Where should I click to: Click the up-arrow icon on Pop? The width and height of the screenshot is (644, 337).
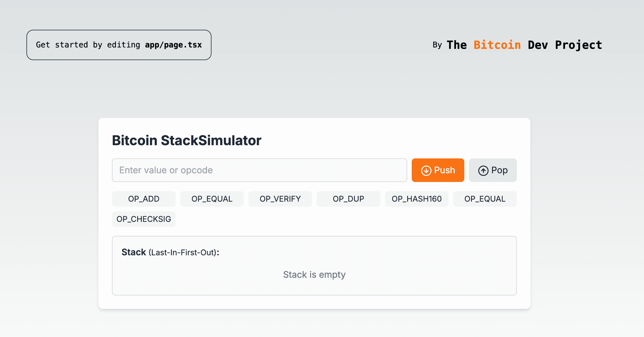tap(483, 170)
